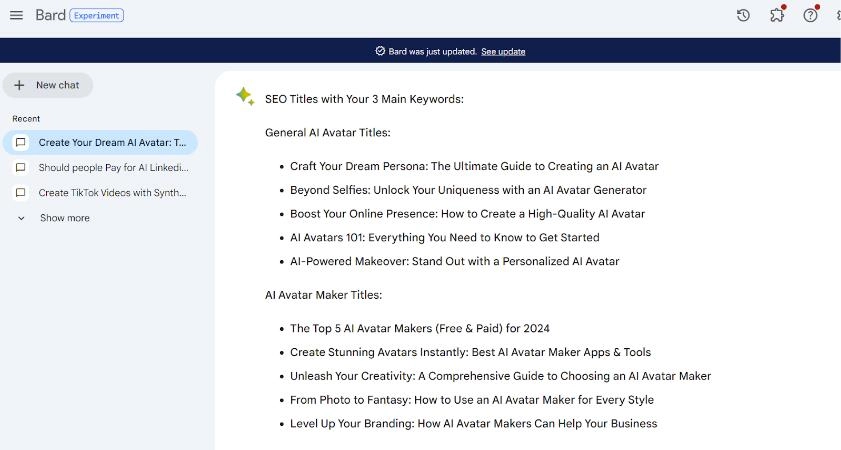The image size is (841, 450).
Task: Click chat icon beside 'Should people Pay' conversation
Action: tap(21, 168)
